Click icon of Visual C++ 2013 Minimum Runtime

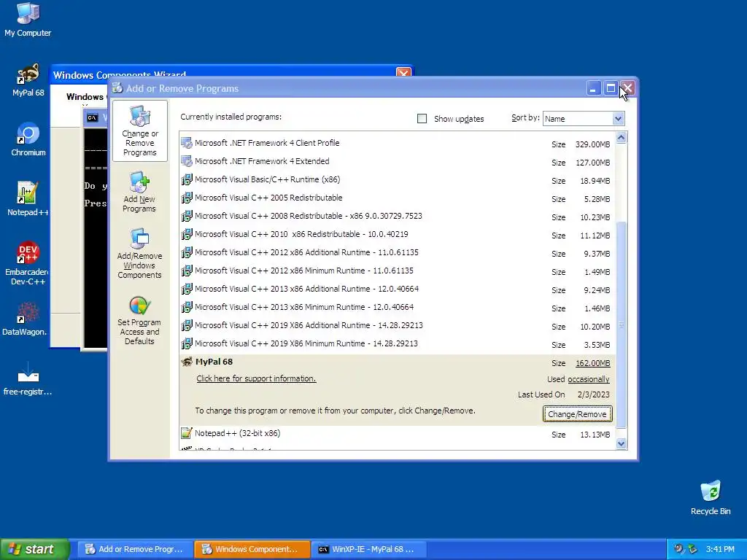187,307
